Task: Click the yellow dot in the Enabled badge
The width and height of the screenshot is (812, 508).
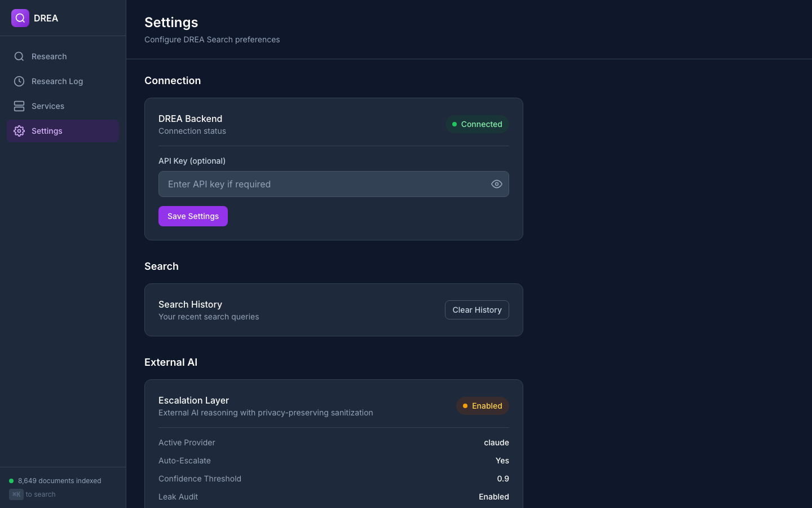Action: (x=465, y=406)
